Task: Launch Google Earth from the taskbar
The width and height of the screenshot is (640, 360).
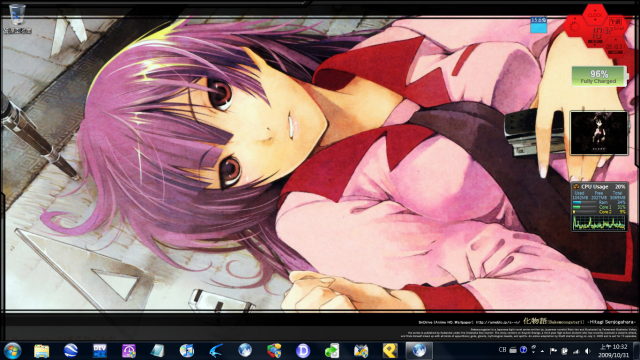Action: point(71,351)
